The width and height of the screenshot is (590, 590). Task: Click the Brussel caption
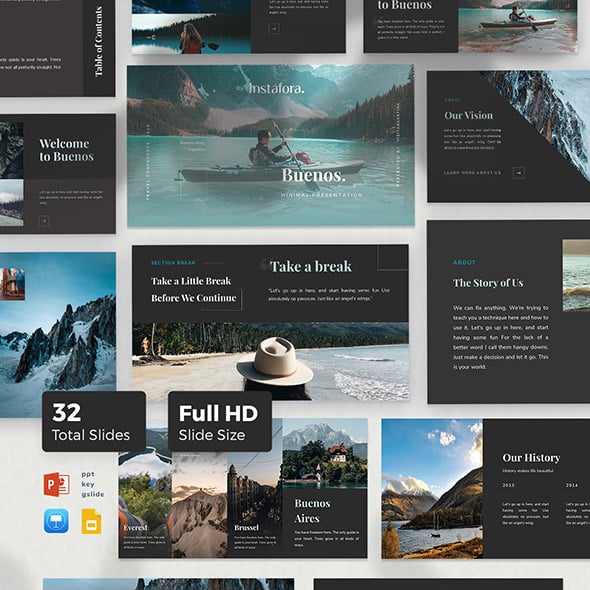point(246,528)
